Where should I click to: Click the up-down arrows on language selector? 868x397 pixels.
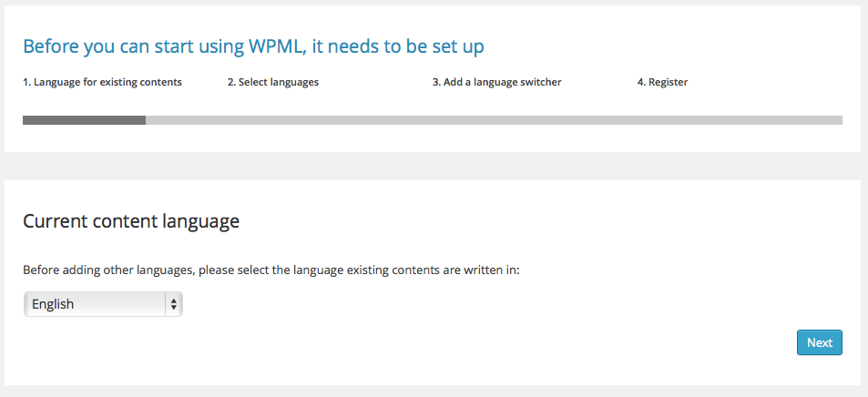click(x=173, y=304)
